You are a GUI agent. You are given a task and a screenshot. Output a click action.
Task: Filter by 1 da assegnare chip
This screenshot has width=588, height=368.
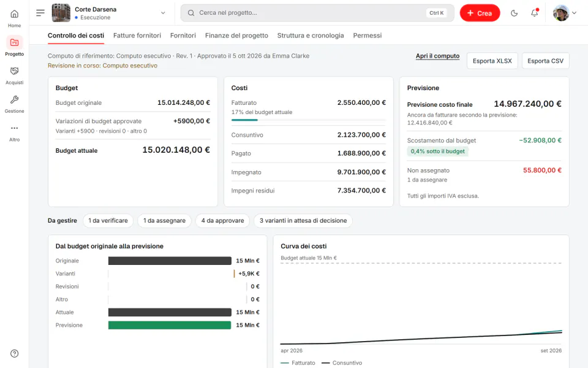pyautogui.click(x=164, y=220)
